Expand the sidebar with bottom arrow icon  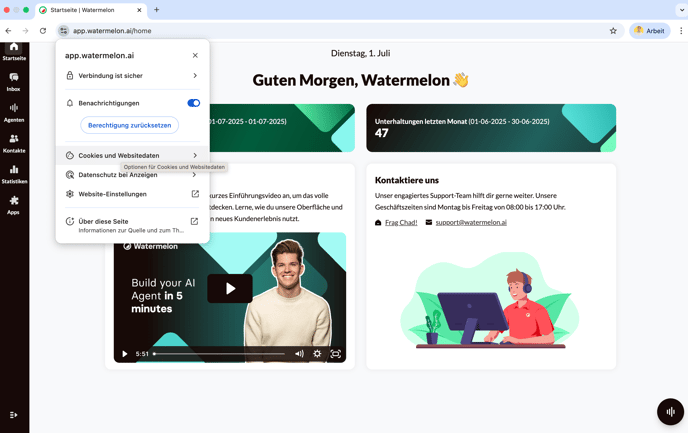pyautogui.click(x=13, y=415)
